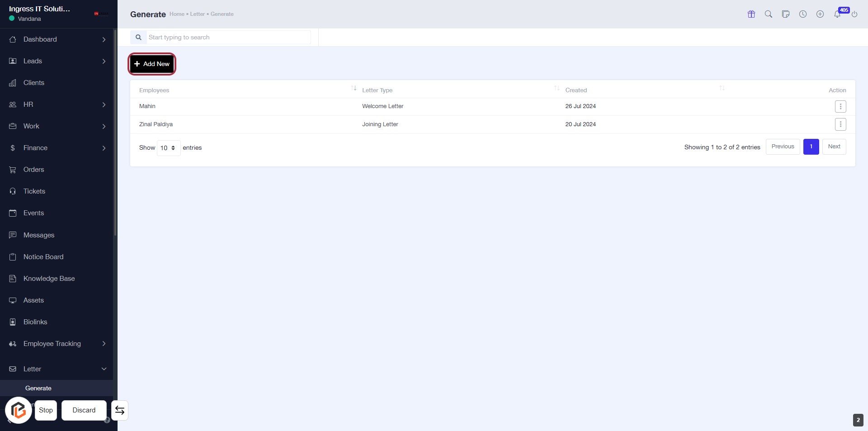868x431 pixels.
Task: Open the entries-per-page dropdown
Action: pyautogui.click(x=168, y=148)
